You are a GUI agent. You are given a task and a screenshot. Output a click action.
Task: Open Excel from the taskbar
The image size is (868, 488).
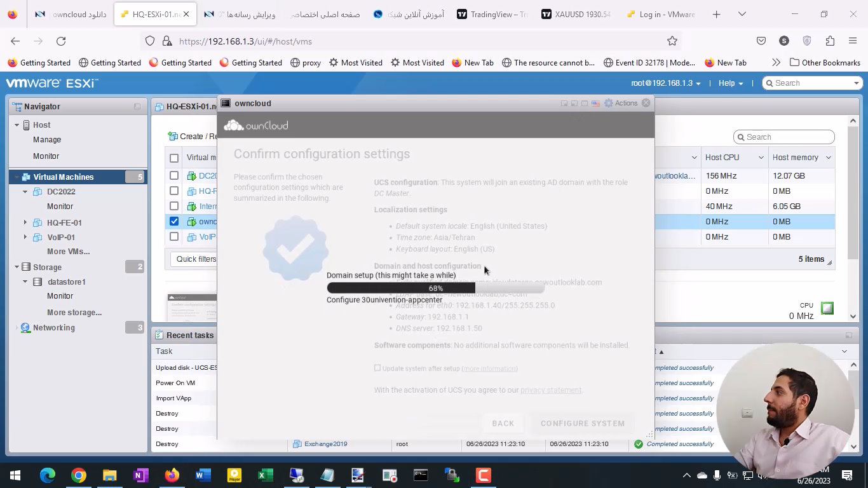point(266,475)
